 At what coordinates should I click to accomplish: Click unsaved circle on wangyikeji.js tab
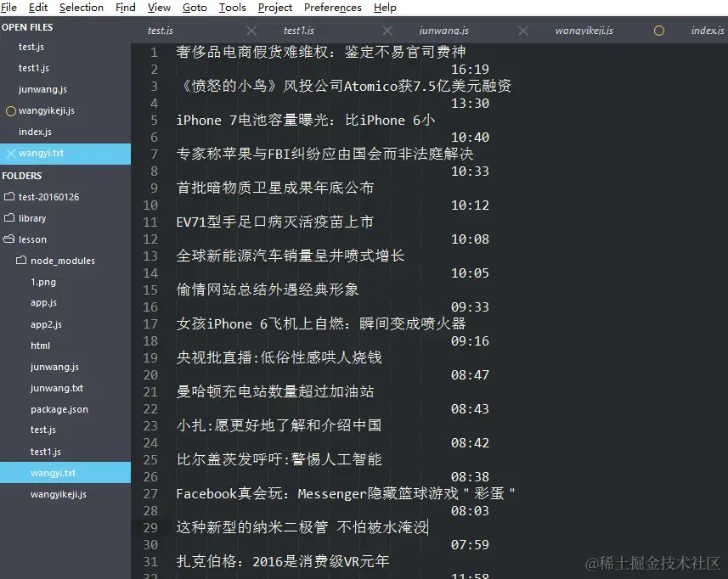tap(659, 31)
